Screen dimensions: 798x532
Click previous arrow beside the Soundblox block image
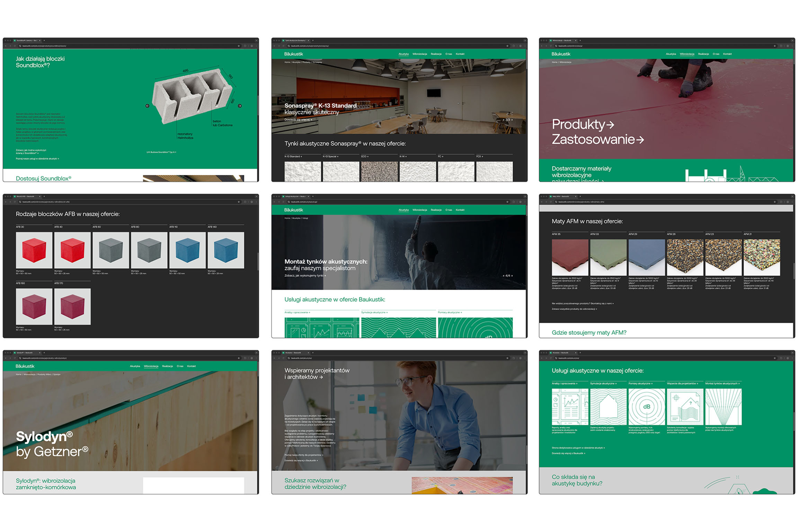[x=147, y=106]
